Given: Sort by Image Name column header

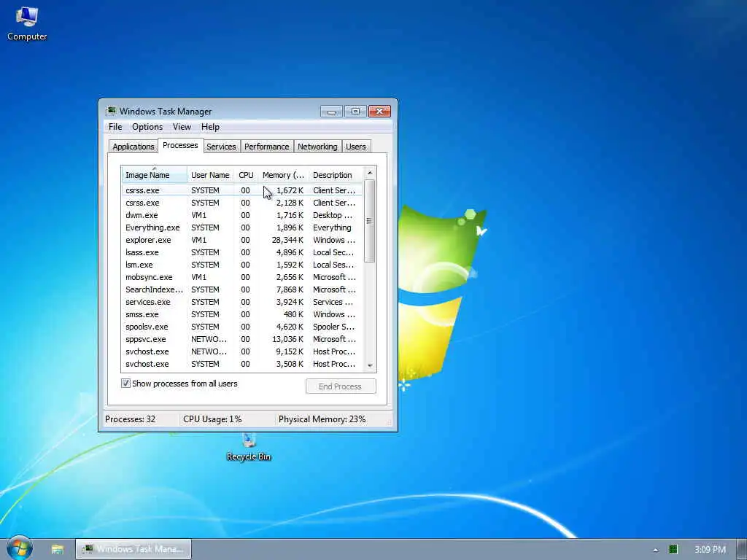Looking at the screenshot, I should (155, 175).
